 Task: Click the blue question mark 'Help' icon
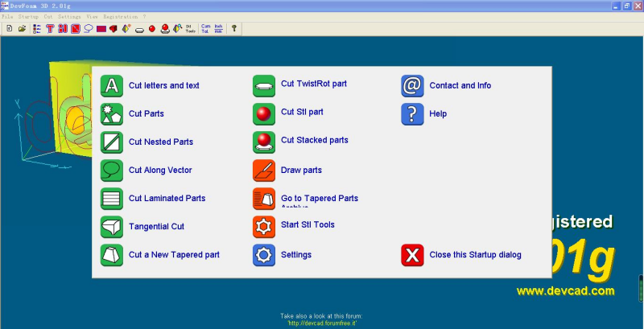tap(412, 114)
